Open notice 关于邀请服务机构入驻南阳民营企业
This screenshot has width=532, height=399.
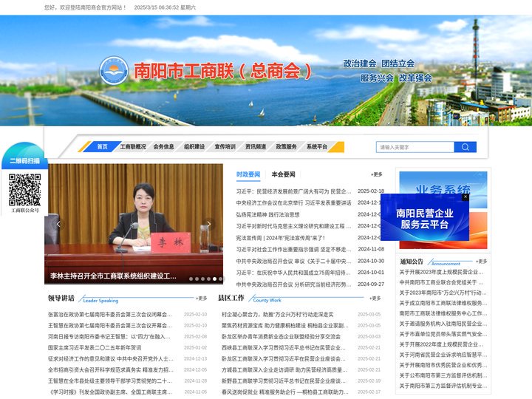pos(443,324)
